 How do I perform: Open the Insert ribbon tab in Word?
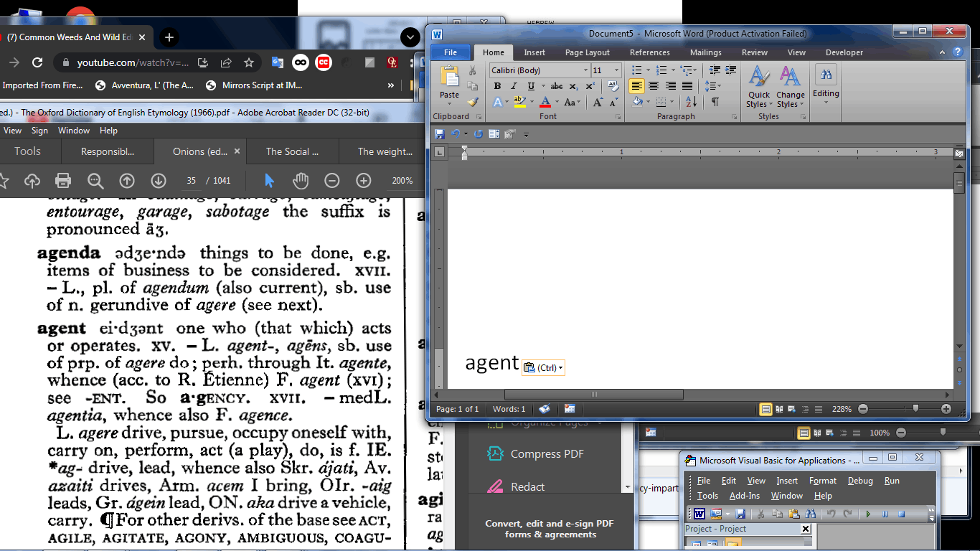(x=534, y=52)
